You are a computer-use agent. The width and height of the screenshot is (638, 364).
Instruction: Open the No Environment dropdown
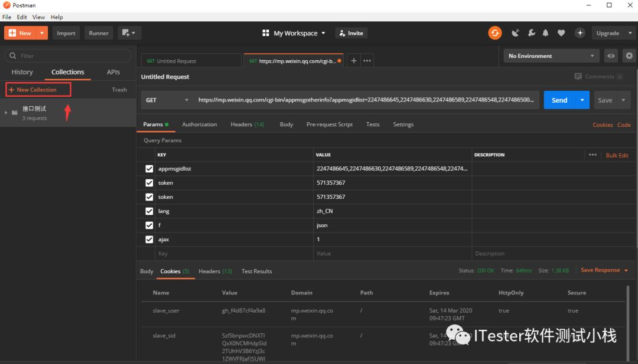tap(551, 56)
